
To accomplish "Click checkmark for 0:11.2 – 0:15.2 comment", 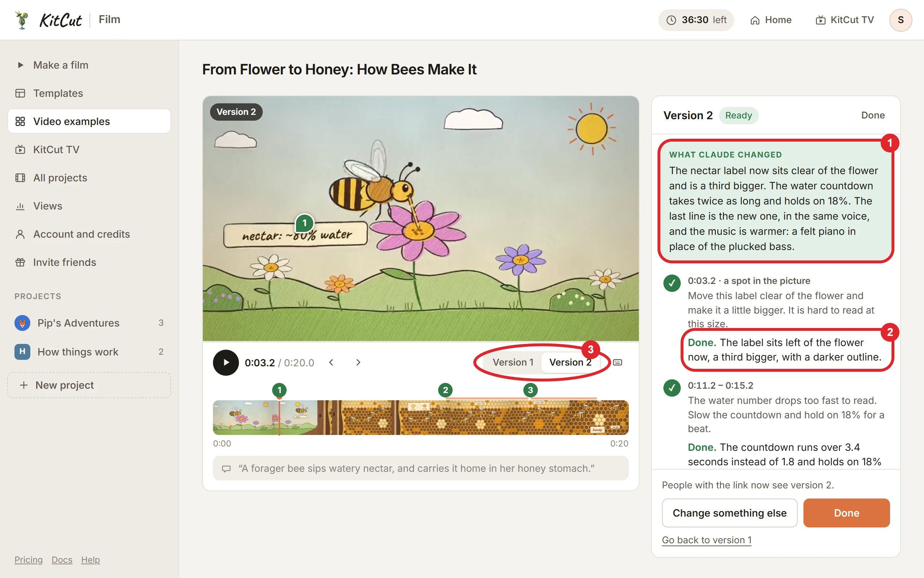I will pos(672,388).
